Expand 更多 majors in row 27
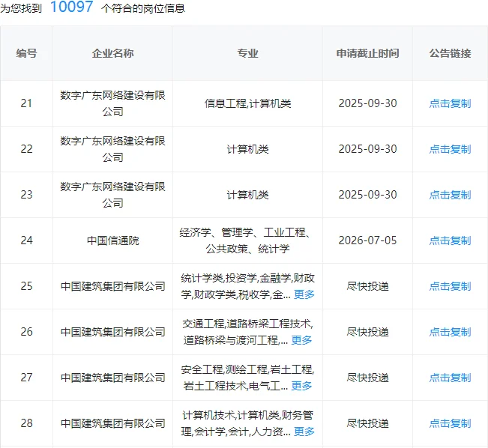This screenshot has height=448, width=488. 301,386
